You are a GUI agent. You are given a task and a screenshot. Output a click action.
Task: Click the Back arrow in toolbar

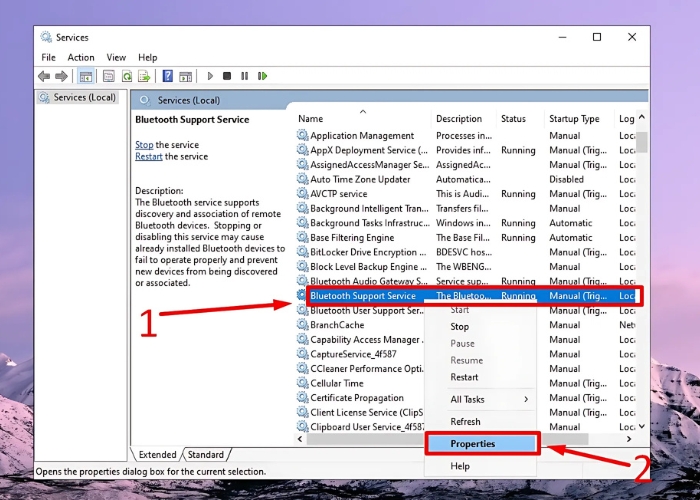(44, 76)
